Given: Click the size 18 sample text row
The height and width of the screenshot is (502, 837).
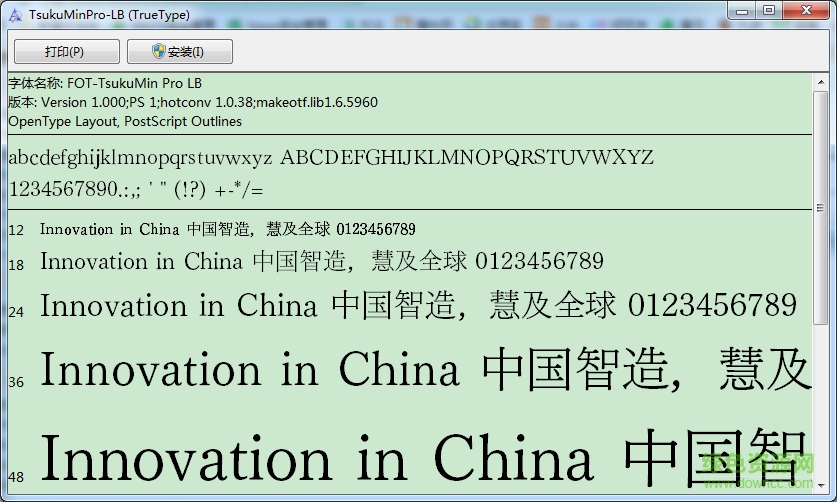Looking at the screenshot, I should 306,262.
